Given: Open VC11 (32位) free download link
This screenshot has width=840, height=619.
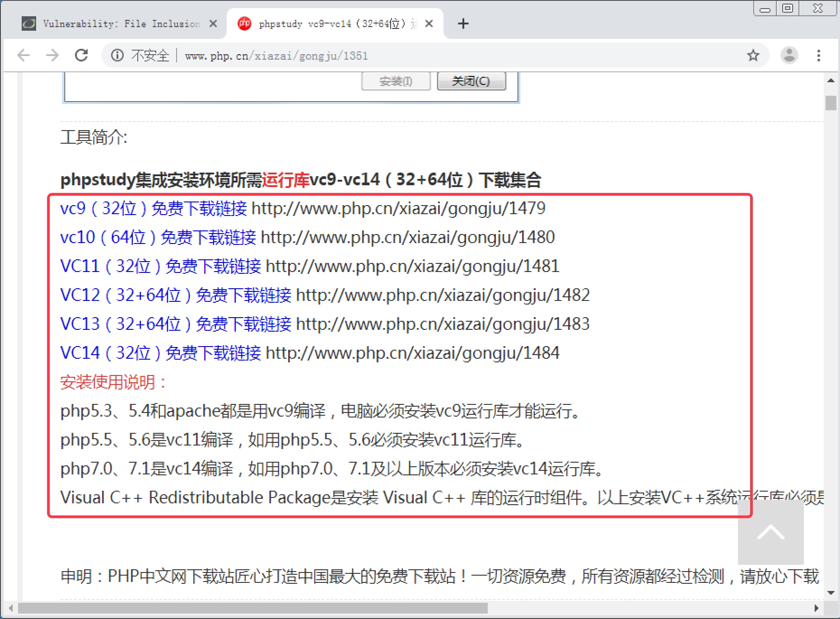Looking at the screenshot, I should [x=161, y=266].
